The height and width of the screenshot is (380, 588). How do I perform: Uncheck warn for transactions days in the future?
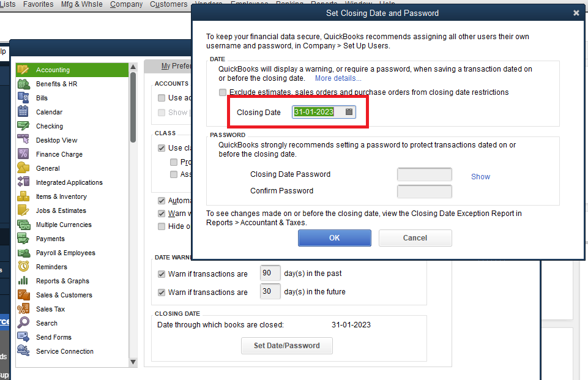[x=162, y=292]
